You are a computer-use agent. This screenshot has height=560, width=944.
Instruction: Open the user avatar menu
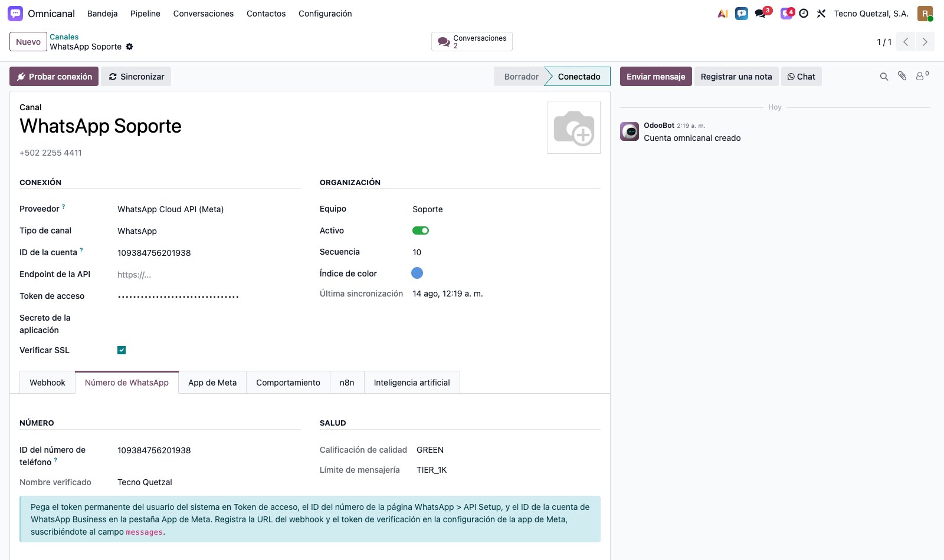tap(925, 14)
